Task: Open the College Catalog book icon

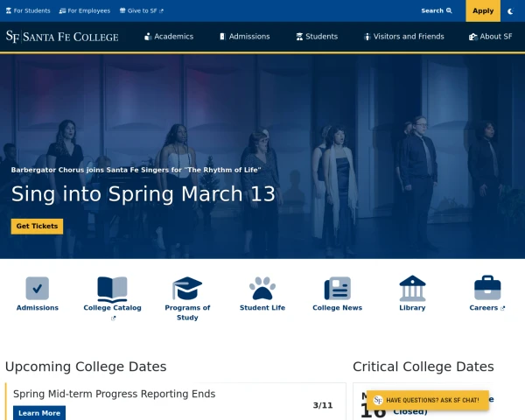Action: (112, 288)
